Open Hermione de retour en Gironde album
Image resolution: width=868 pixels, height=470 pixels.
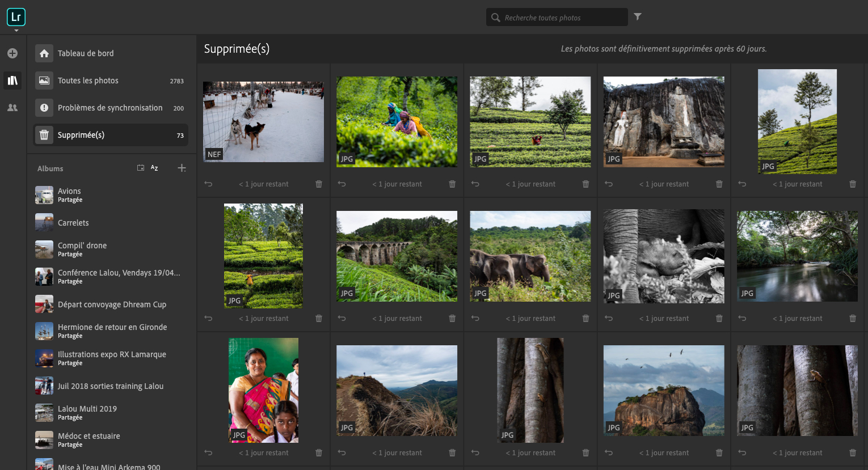coord(111,331)
